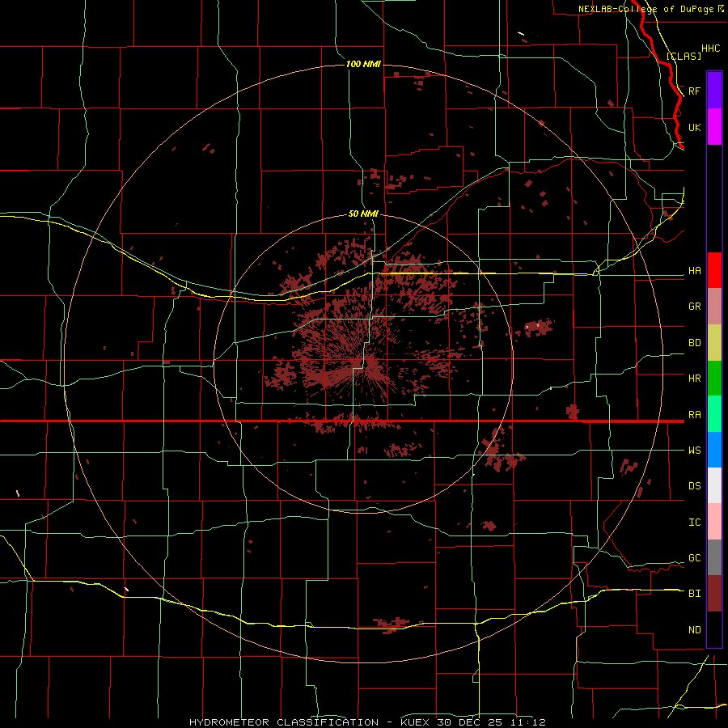The height and width of the screenshot is (728, 728).
Task: Click the "ND" legend label
Action: pyautogui.click(x=695, y=630)
